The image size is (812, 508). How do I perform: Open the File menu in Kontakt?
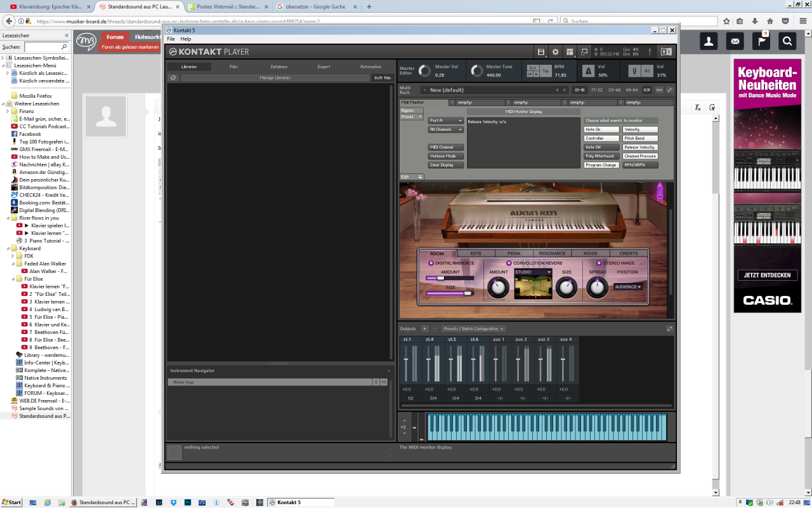tap(171, 39)
